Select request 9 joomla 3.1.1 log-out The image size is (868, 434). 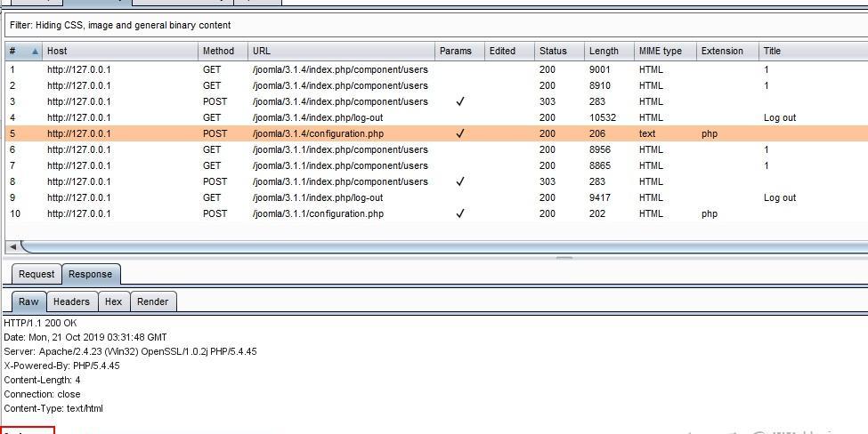pos(436,198)
